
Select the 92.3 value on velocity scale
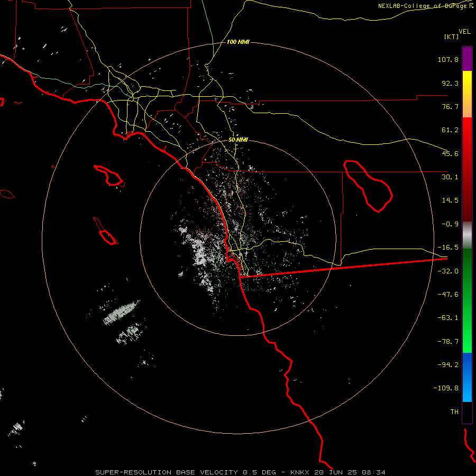450,83
